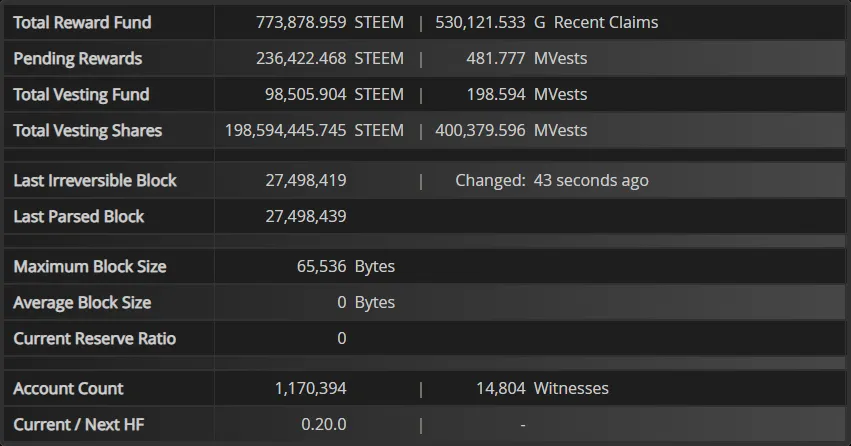Click the Last Parsed Block label
The height and width of the screenshot is (446, 851).
[79, 216]
